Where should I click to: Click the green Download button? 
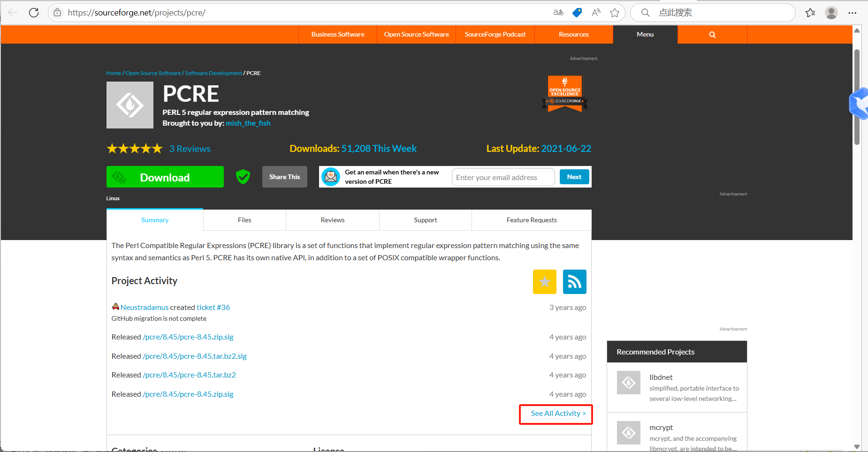(165, 177)
